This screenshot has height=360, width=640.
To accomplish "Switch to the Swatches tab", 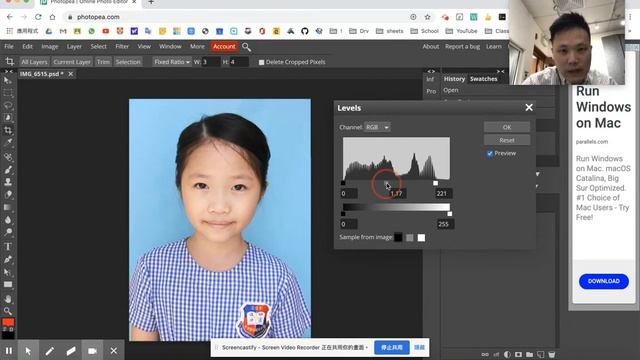I will click(483, 79).
